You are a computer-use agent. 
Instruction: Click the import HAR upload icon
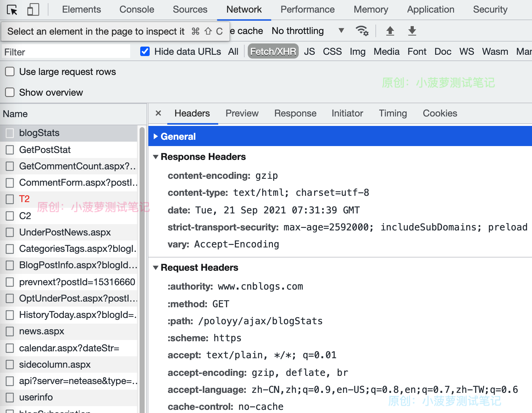(x=390, y=31)
